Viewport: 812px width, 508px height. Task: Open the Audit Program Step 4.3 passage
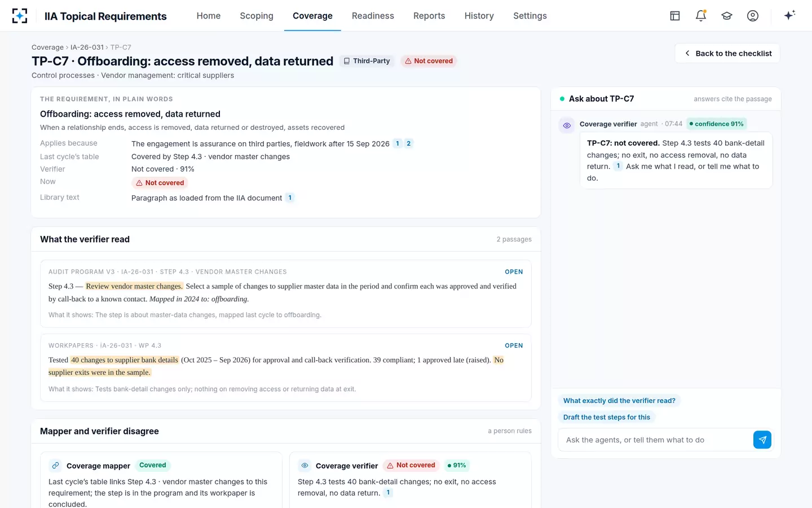click(x=514, y=272)
